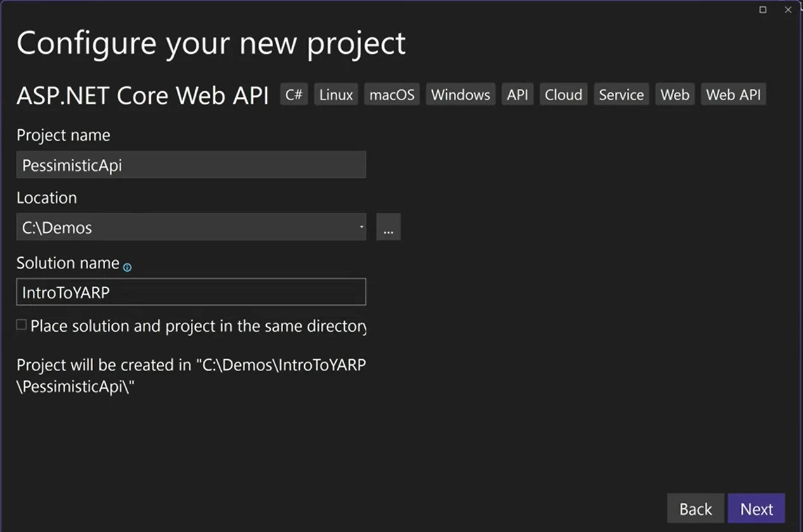This screenshot has height=532, width=803.
Task: Click the Project name label
Action: pos(63,135)
